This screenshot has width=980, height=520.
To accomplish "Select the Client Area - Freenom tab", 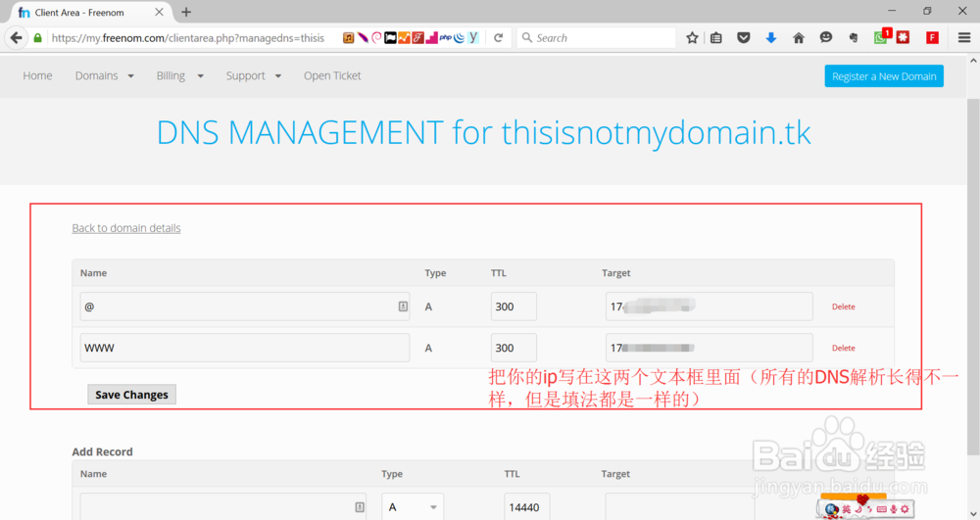I will (x=90, y=12).
